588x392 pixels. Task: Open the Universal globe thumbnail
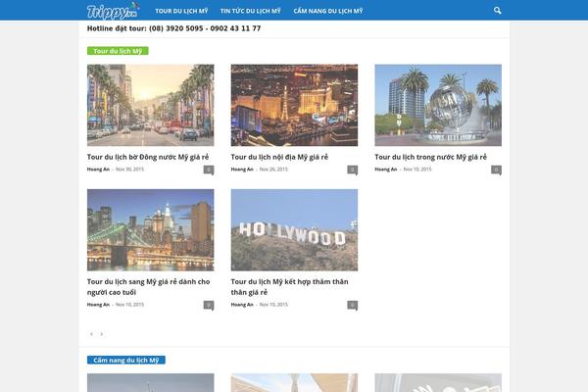pos(438,105)
